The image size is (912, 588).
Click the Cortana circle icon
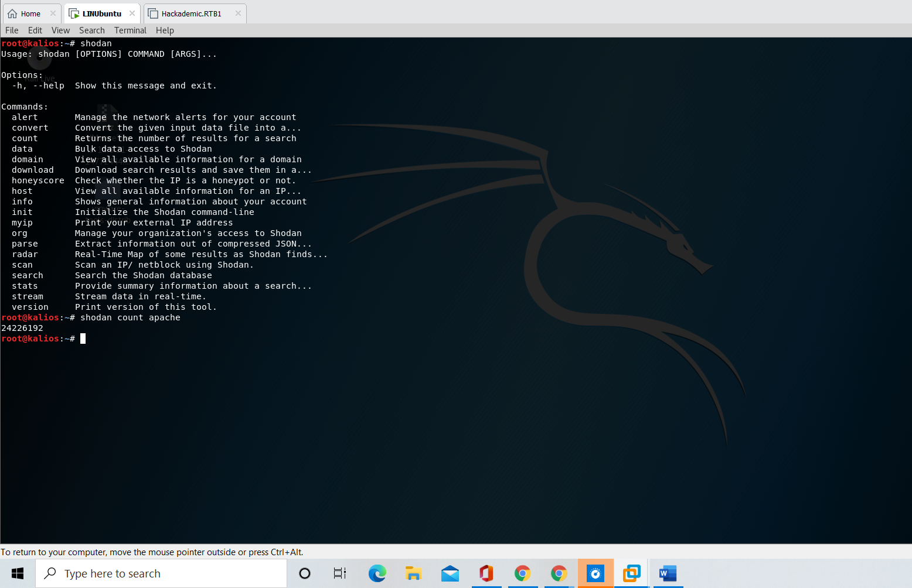click(305, 573)
